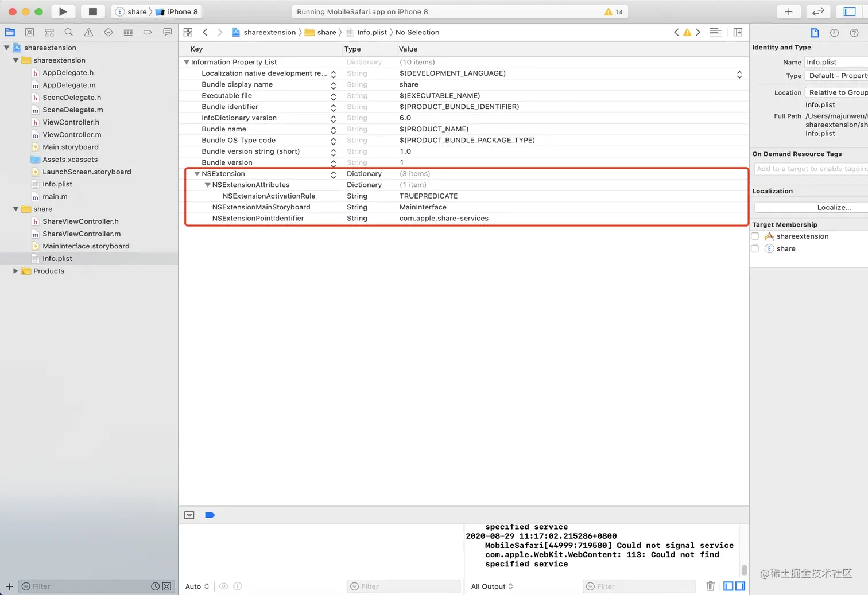Jump to next issue
This screenshot has width=868, height=595.
[x=698, y=32]
